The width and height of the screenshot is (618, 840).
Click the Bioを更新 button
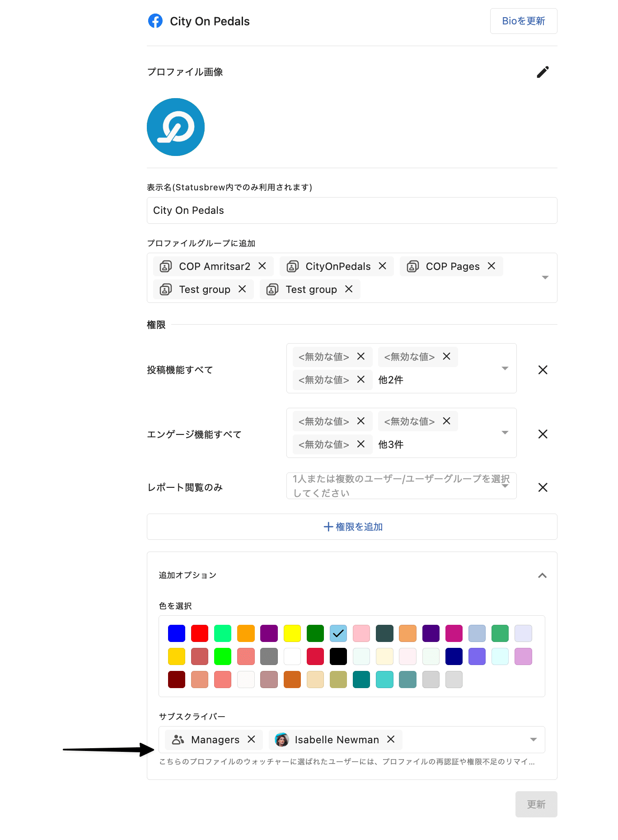click(523, 21)
